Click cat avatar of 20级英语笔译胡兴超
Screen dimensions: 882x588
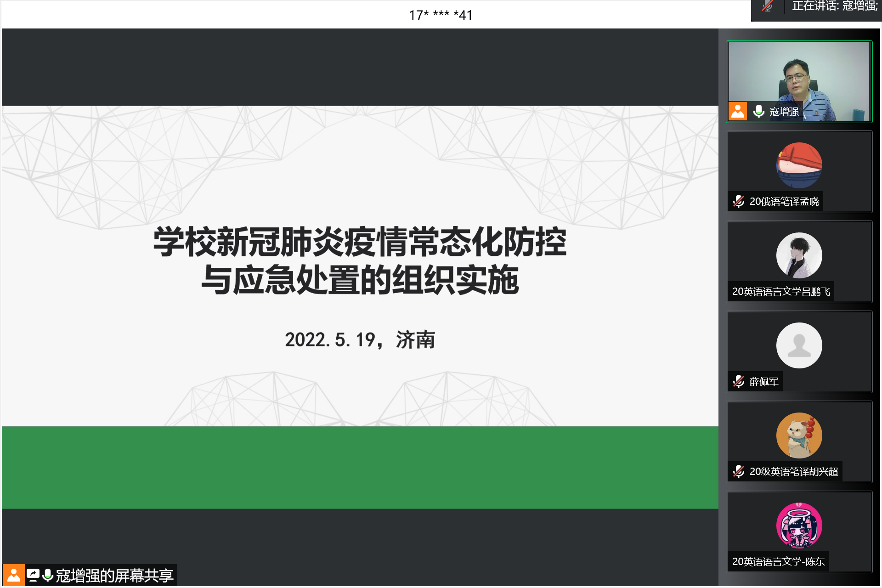799,435
